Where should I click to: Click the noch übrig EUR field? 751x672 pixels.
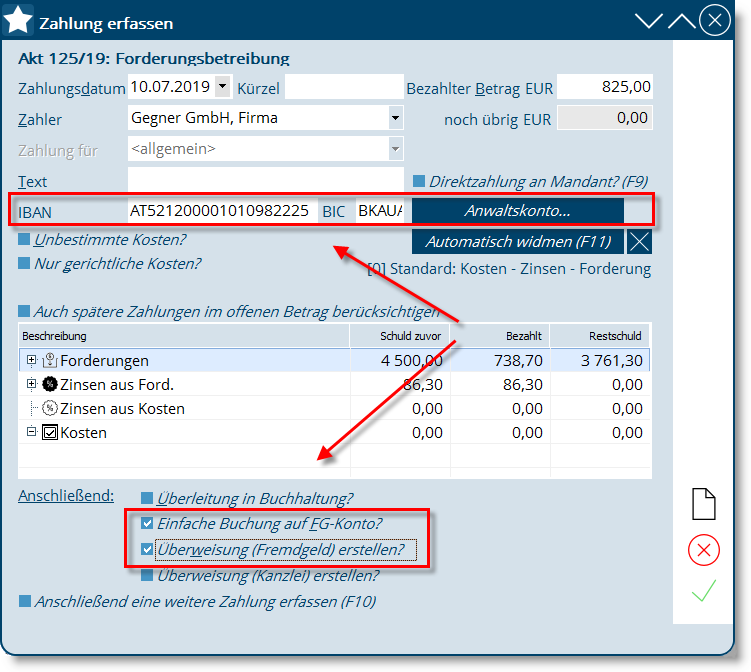point(604,118)
